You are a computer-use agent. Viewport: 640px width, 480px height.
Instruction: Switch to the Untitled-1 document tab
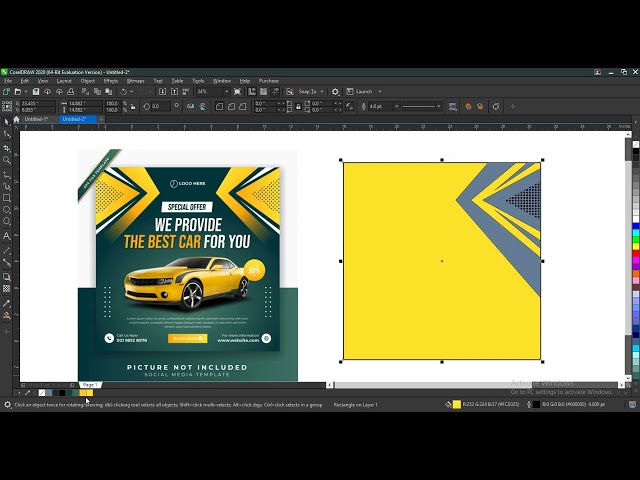[36, 119]
